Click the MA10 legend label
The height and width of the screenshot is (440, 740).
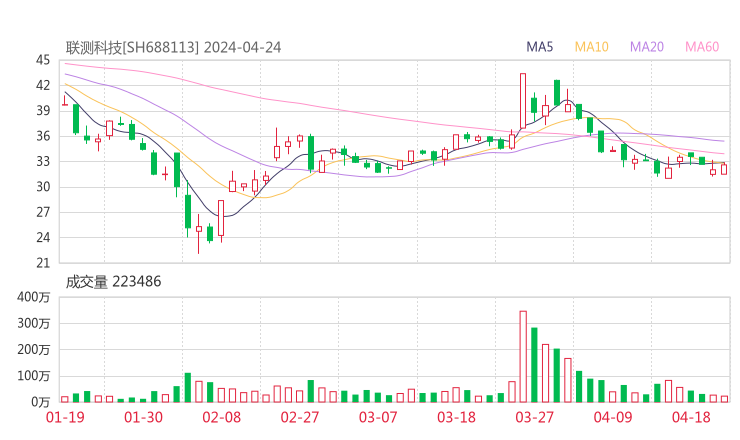point(591,47)
